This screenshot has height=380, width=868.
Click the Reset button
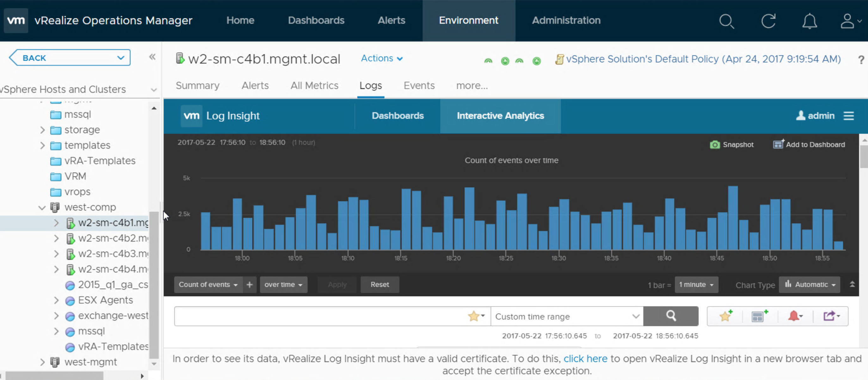380,285
